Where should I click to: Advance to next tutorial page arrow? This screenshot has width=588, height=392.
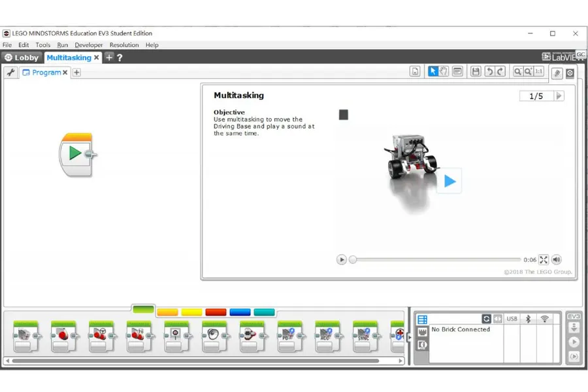(x=559, y=96)
